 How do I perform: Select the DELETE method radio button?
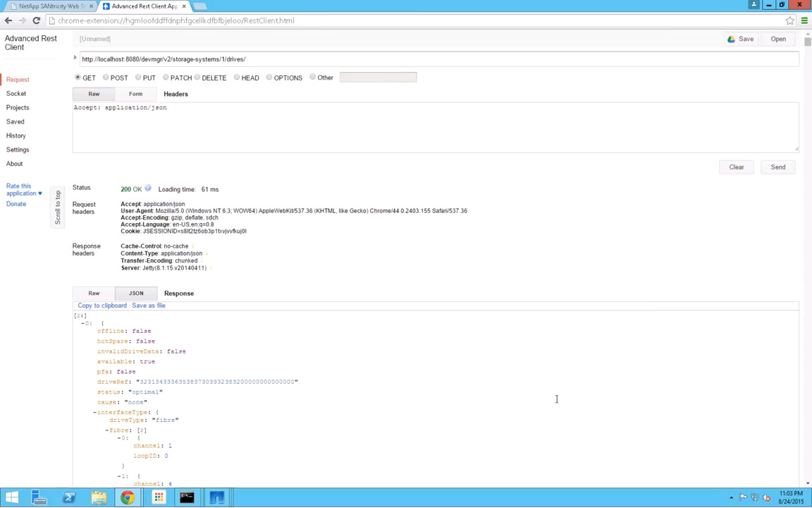click(x=197, y=78)
